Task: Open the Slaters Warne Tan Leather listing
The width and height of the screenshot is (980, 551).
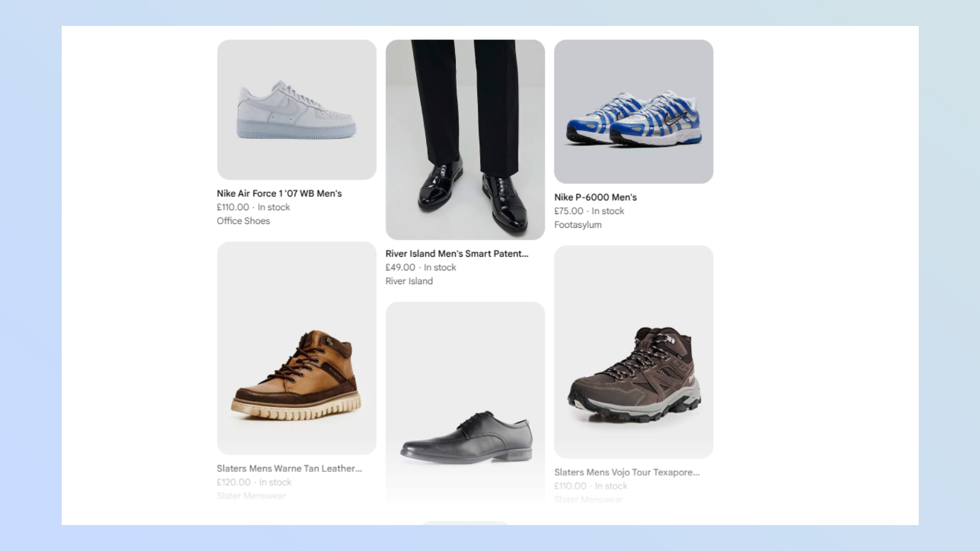Action: [x=289, y=468]
